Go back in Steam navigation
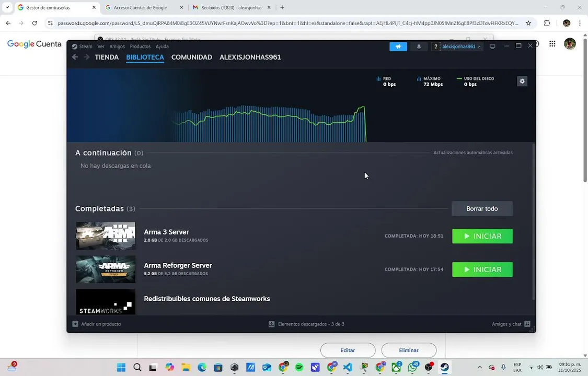The image size is (588, 376). coord(75,57)
